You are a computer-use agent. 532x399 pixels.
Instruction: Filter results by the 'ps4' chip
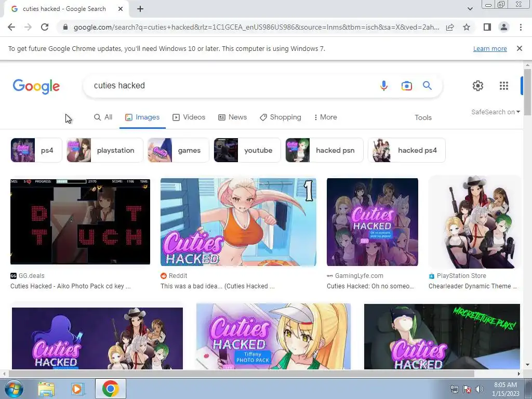(36, 150)
